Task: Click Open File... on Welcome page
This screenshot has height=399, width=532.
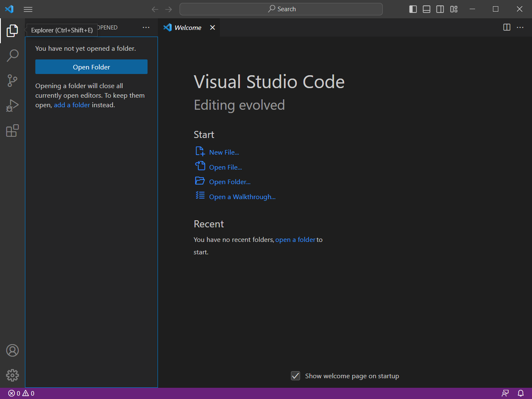Action: 225,167
